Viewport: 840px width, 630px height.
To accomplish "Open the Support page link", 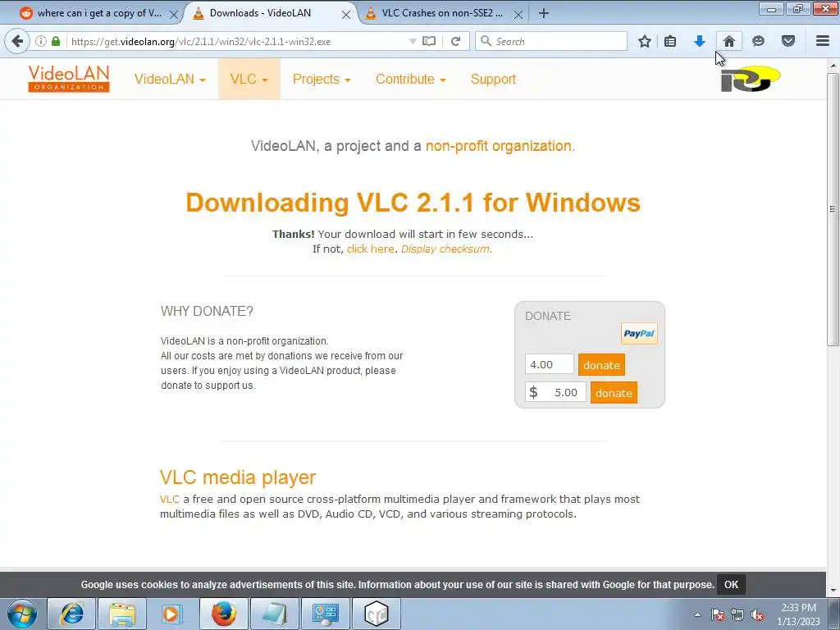I will (493, 80).
